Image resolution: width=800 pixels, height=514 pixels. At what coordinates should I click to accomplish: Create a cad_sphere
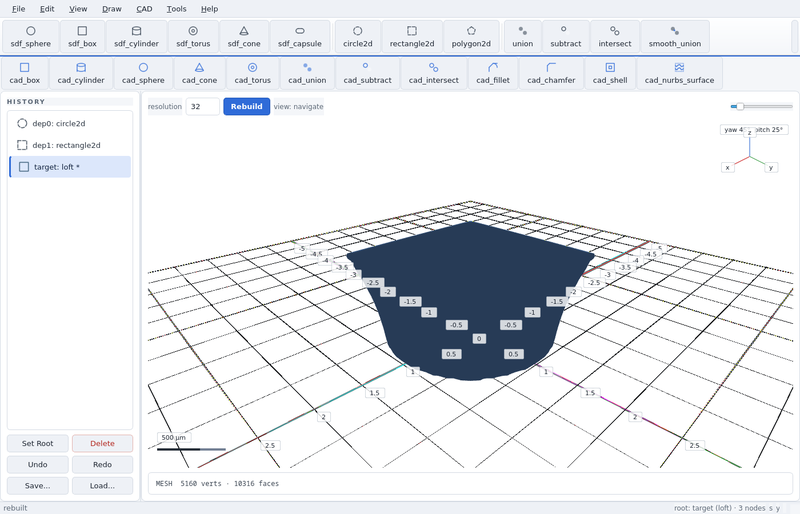click(x=143, y=74)
